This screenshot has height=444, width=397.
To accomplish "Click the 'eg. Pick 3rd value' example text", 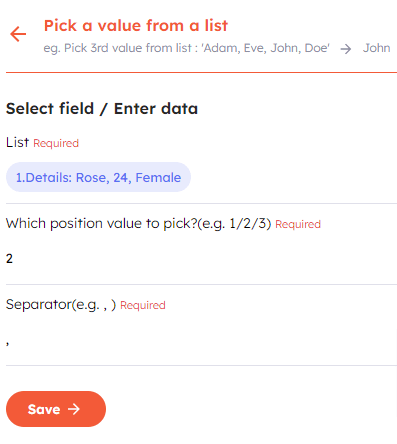I will tap(187, 48).
